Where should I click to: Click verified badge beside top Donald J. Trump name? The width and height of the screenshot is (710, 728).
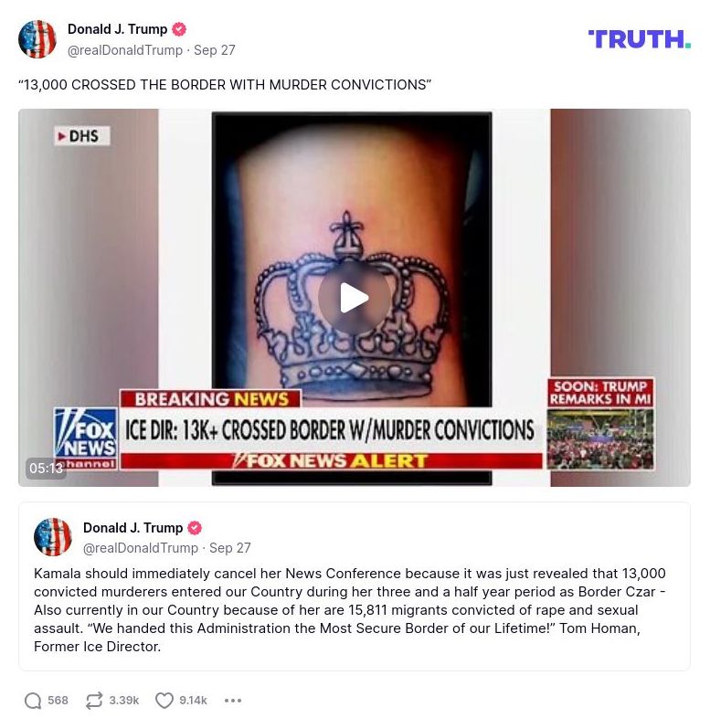(179, 29)
